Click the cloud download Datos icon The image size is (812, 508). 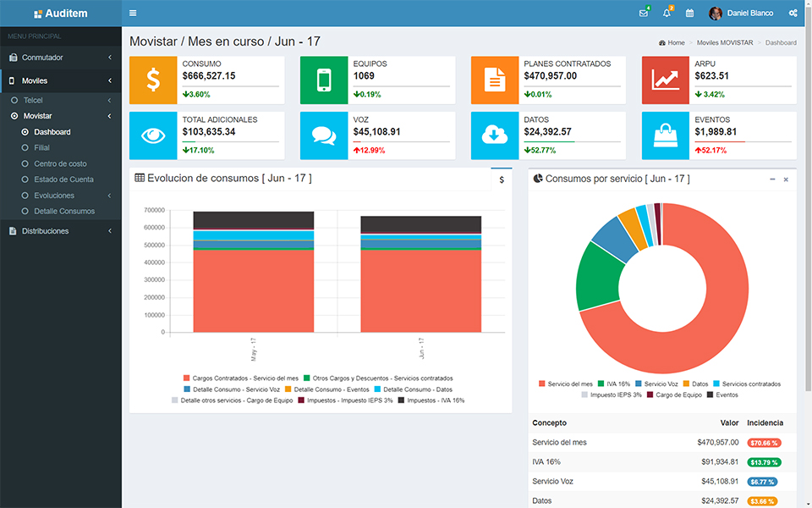coord(495,135)
